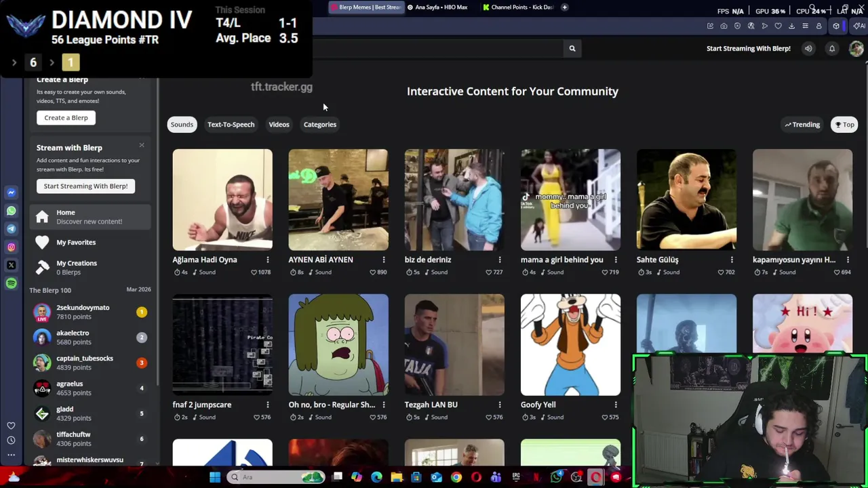Like the AYNEN ABİ AYNEN sound heart

coord(372,272)
